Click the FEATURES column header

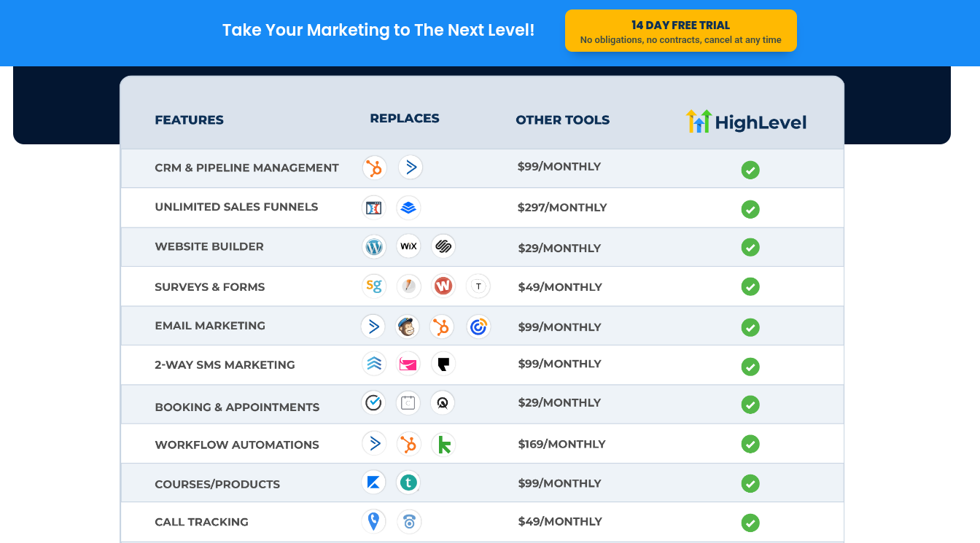click(x=190, y=120)
